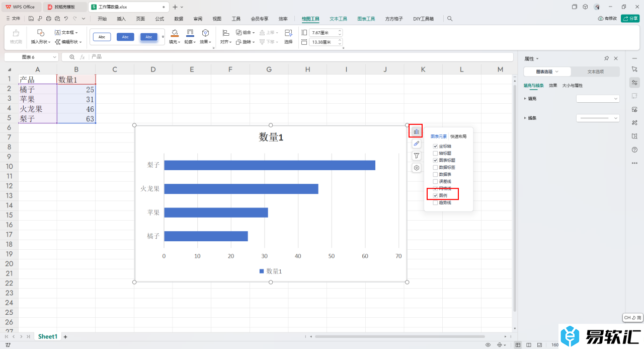644x349 pixels.
Task: Click the tools wrench icon in right sidebar
Action: point(634,123)
